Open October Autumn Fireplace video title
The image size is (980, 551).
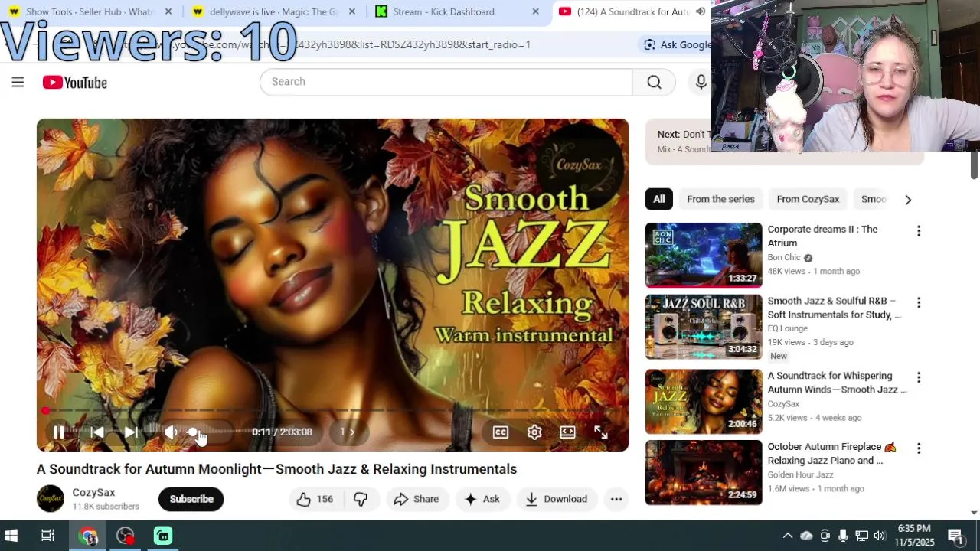pos(832,453)
